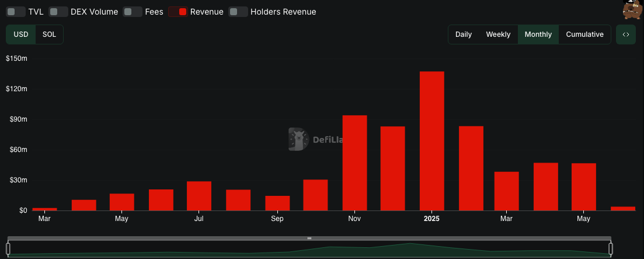Image resolution: width=644 pixels, height=259 pixels.
Task: Switch currency to USD
Action: (x=21, y=34)
